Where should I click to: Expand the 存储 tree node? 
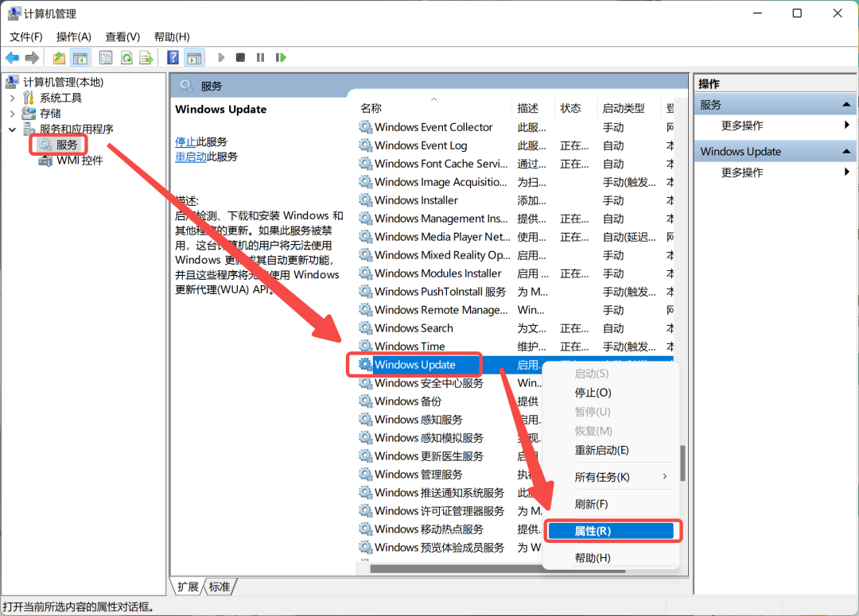coord(12,114)
